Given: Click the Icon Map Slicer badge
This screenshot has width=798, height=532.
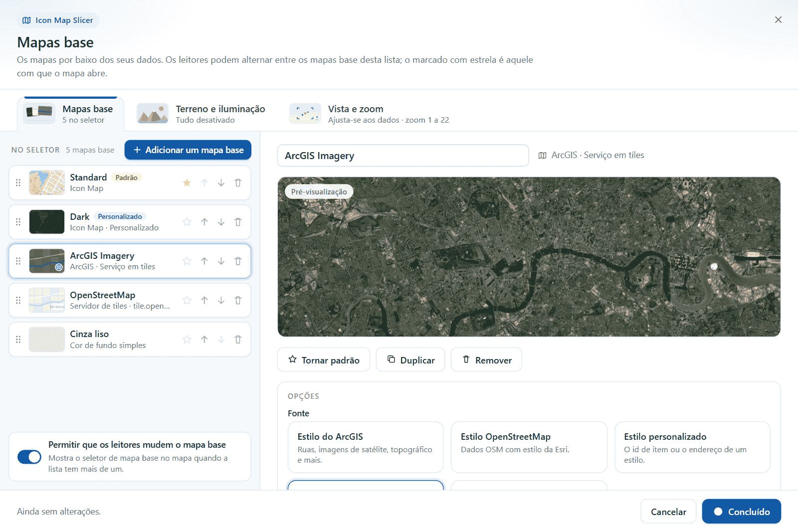Looking at the screenshot, I should tap(58, 20).
